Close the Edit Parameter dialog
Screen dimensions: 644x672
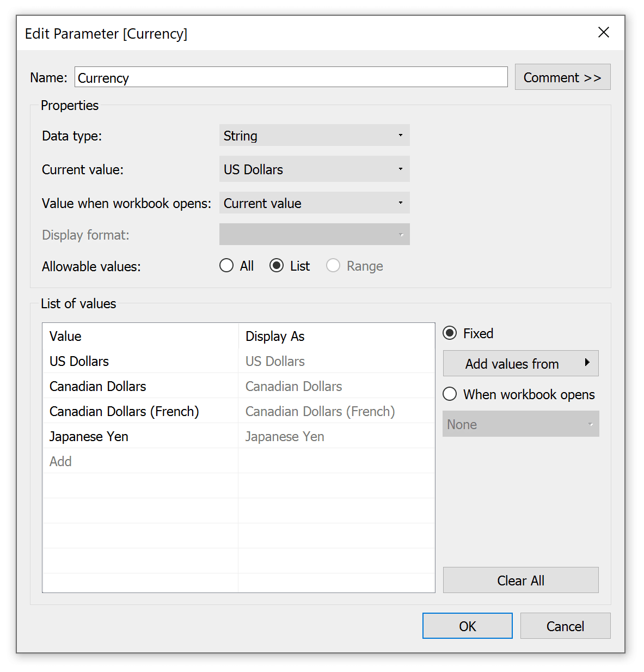pyautogui.click(x=603, y=33)
